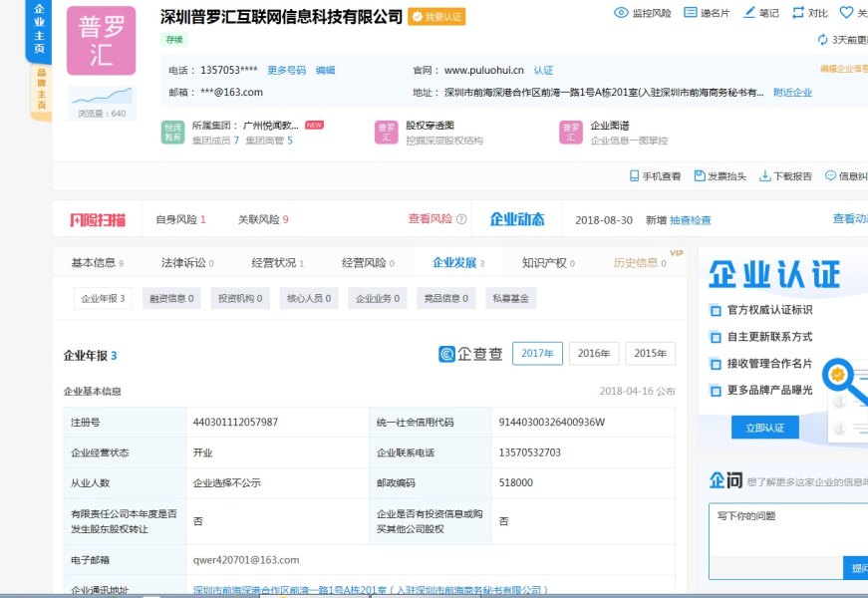Open 手机查看 phone icon
The height and width of the screenshot is (598, 868).
pyautogui.click(x=634, y=175)
